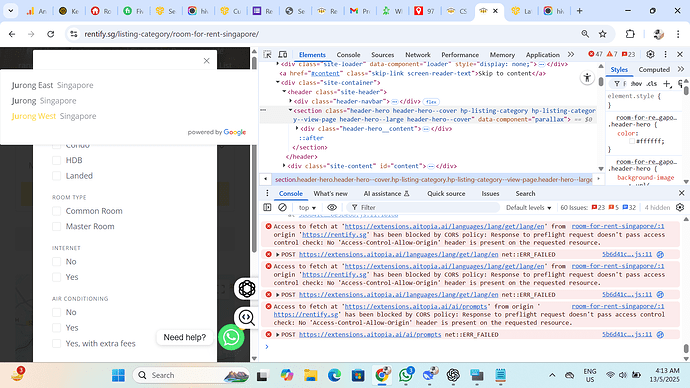The width and height of the screenshot is (690, 388).
Task: Clear the console with the ban icon
Action: [283, 207]
